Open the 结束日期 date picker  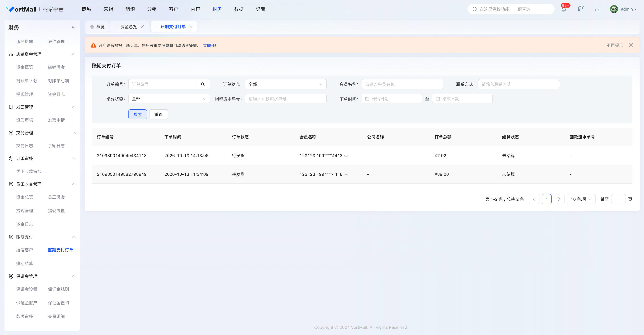[x=462, y=99]
